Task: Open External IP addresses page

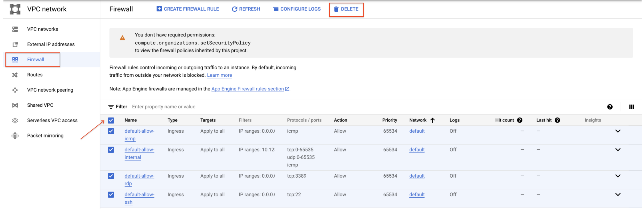Action: (51, 44)
